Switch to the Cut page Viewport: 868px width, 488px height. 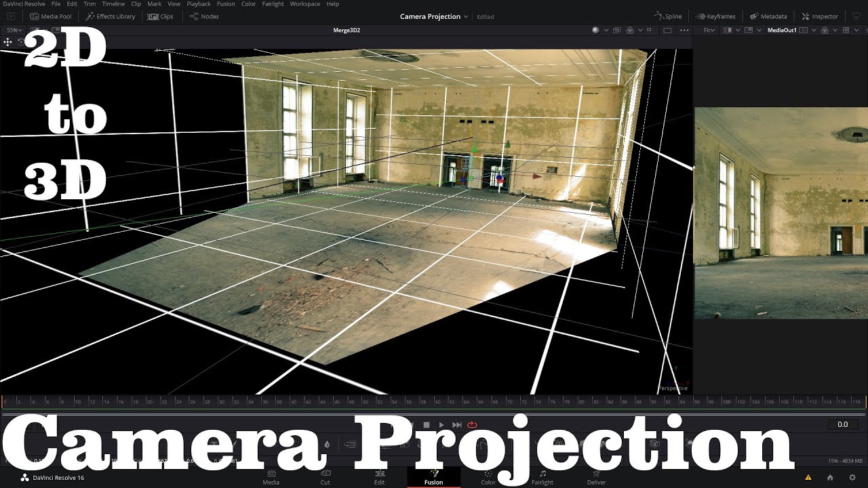tap(325, 478)
